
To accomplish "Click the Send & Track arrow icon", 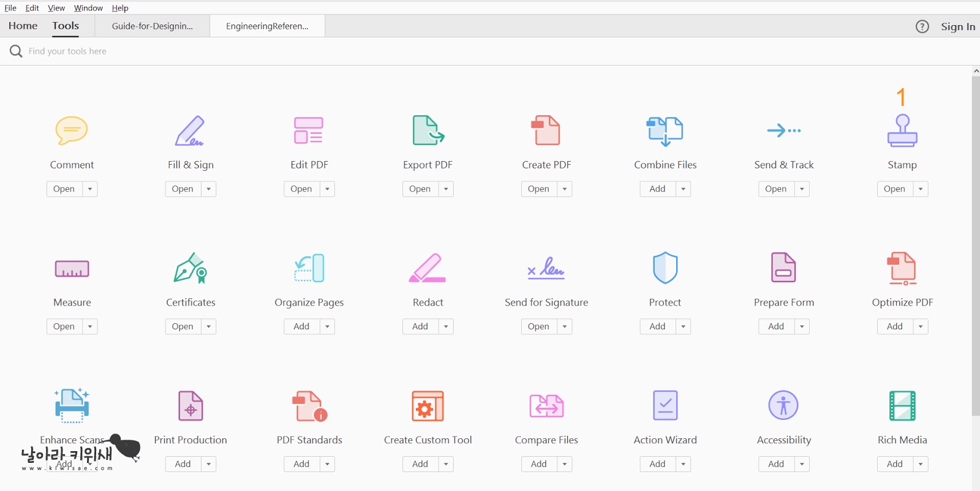I will [x=784, y=130].
